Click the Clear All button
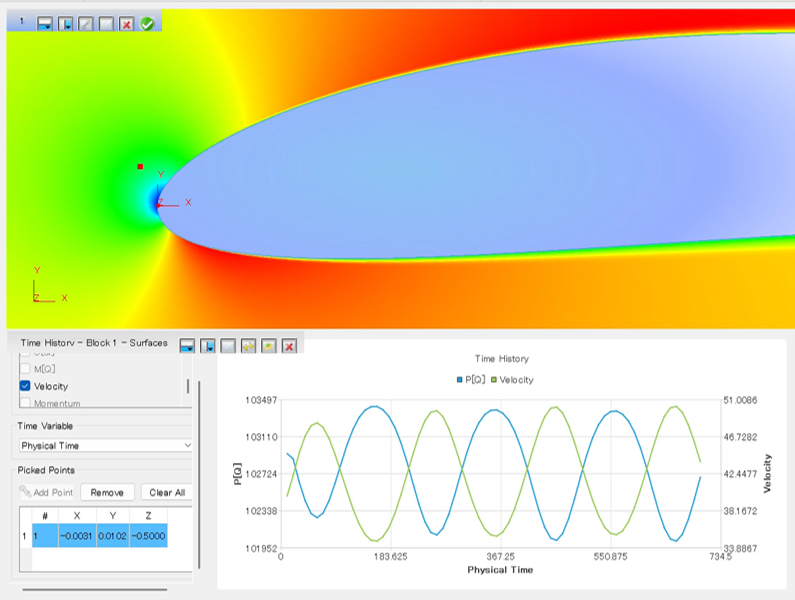This screenshot has width=795, height=600. (167, 492)
